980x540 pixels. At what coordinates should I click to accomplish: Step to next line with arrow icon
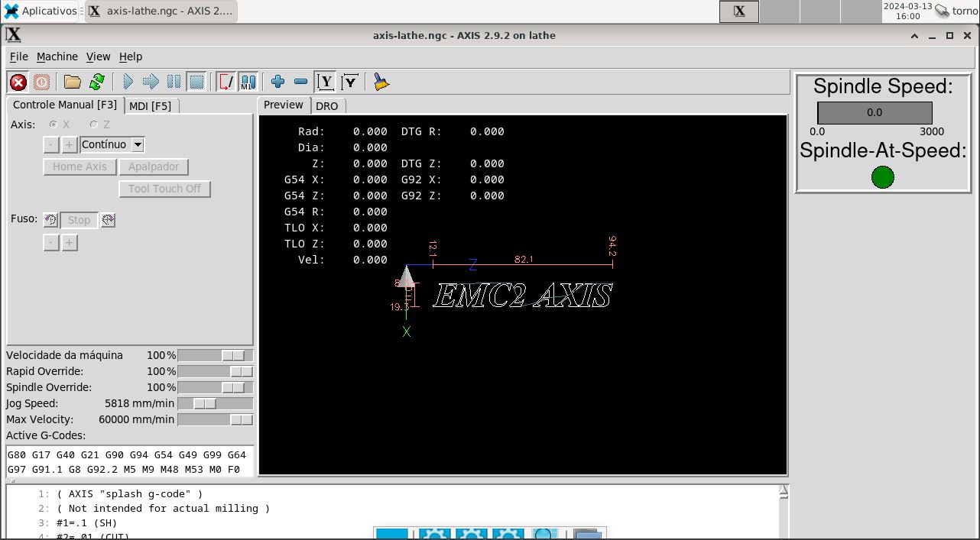coord(151,82)
